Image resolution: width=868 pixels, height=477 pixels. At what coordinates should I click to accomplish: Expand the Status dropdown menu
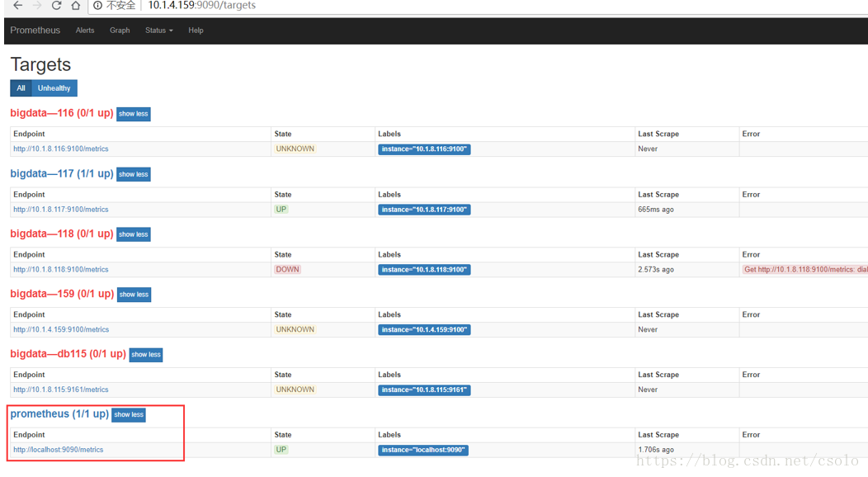pos(159,31)
